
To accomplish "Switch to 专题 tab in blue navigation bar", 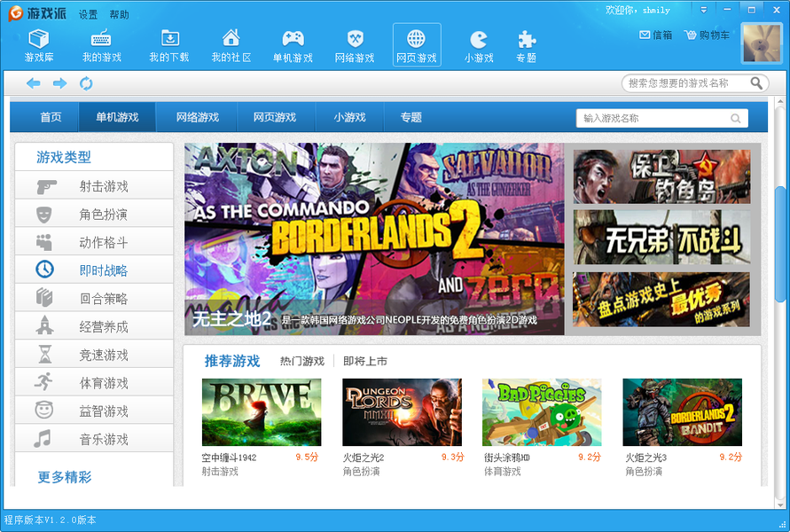I will 411,117.
